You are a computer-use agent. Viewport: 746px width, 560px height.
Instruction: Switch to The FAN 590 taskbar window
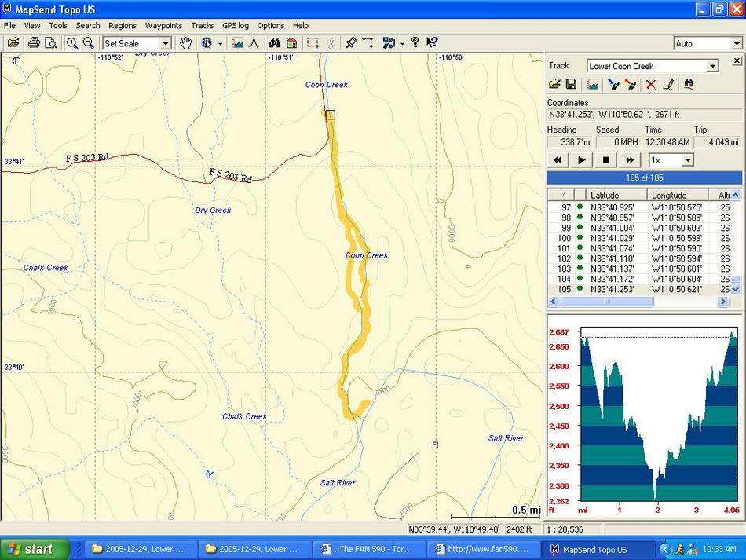pos(368,550)
